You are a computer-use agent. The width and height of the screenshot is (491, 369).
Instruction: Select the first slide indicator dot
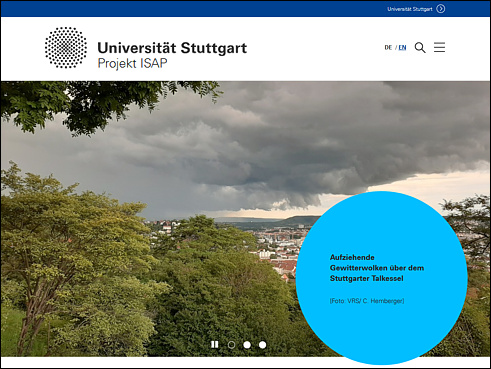pyautogui.click(x=231, y=345)
